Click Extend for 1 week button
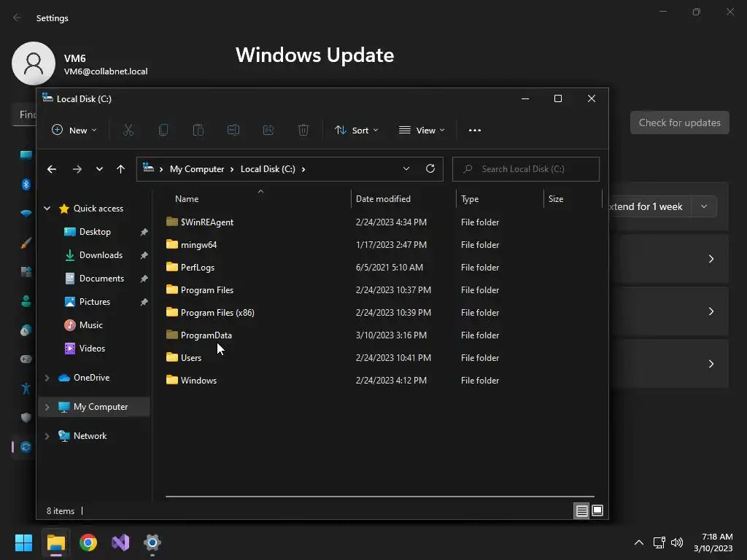Viewport: 747px width, 560px height. [650, 206]
